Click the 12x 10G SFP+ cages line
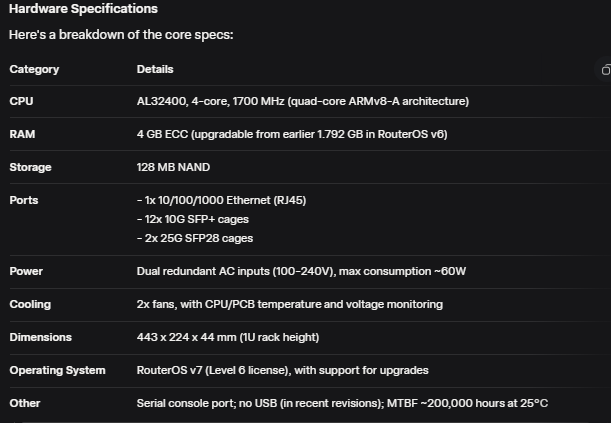The width and height of the screenshot is (611, 423). coord(194,219)
